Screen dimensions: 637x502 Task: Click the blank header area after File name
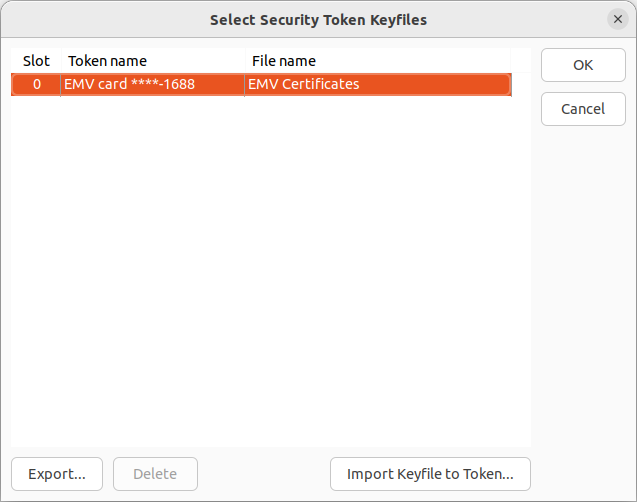pyautogui.click(x=521, y=61)
